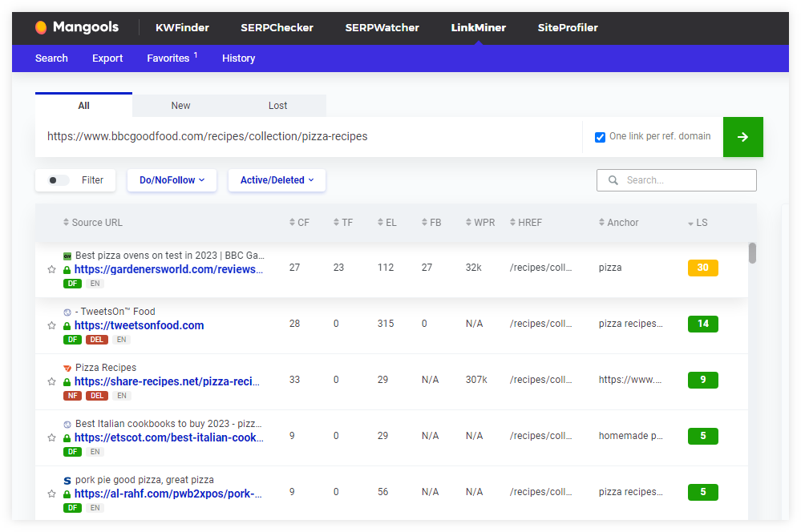Open the tweetsonfood.com link
Screen dimensions: 801x532
[139, 325]
